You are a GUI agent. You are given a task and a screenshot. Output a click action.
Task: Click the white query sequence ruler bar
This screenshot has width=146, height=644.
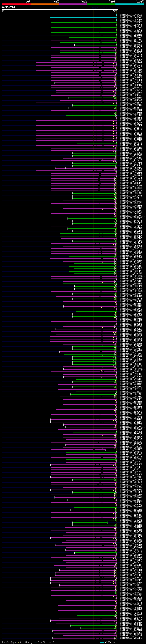(60, 10)
